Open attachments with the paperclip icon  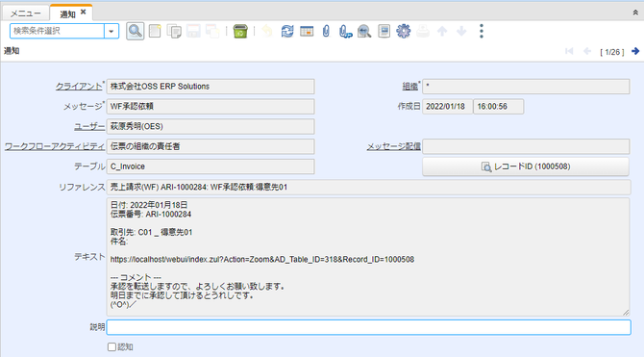326,31
